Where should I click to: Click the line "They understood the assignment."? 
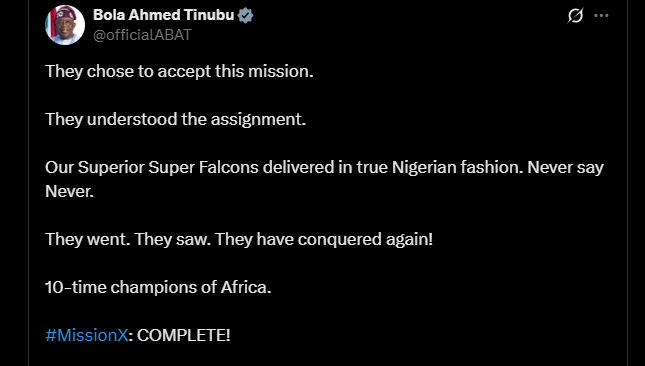176,119
